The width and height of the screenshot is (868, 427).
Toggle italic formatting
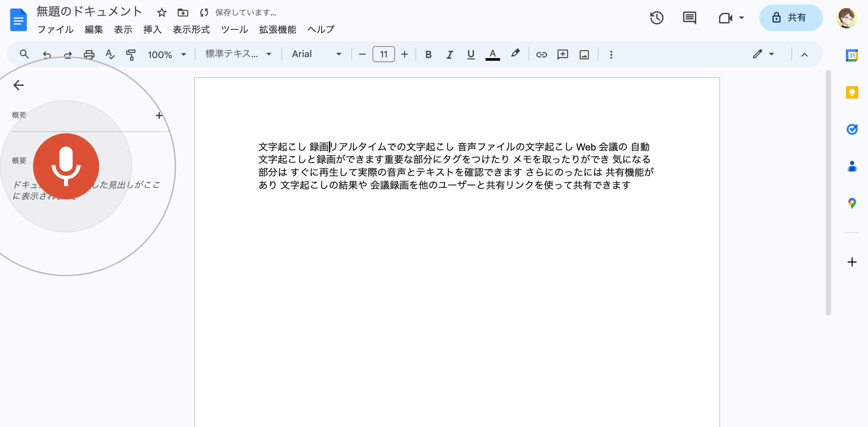click(x=450, y=54)
